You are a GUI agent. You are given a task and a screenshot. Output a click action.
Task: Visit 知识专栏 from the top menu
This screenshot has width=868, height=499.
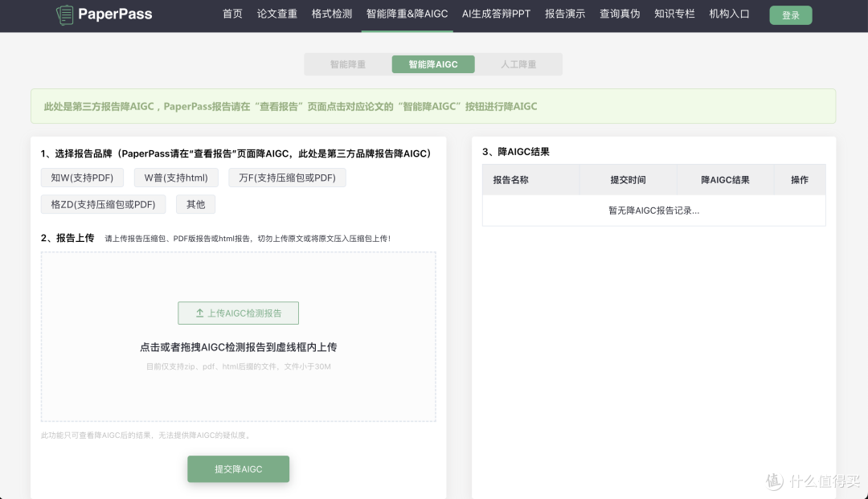point(674,14)
